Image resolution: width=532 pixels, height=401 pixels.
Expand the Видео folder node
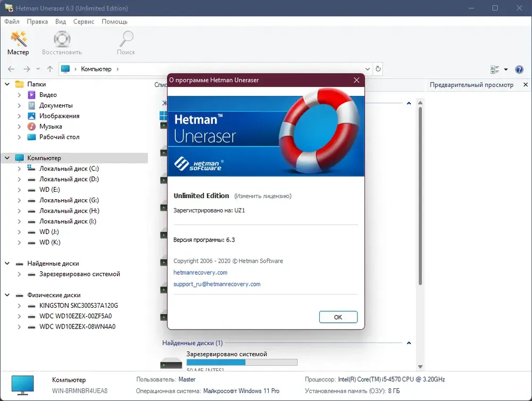[x=19, y=95]
